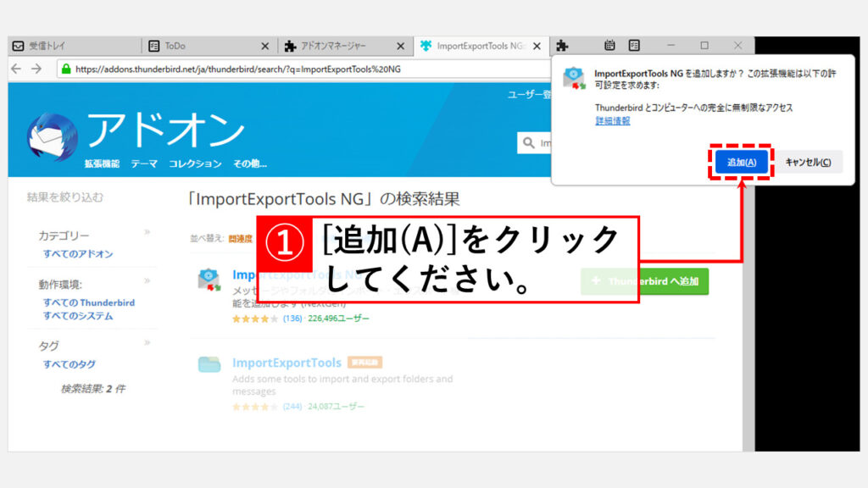Screen dimensions: 868x488
Task: Click the 検索結果: 2 件 text
Action: [x=93, y=388]
